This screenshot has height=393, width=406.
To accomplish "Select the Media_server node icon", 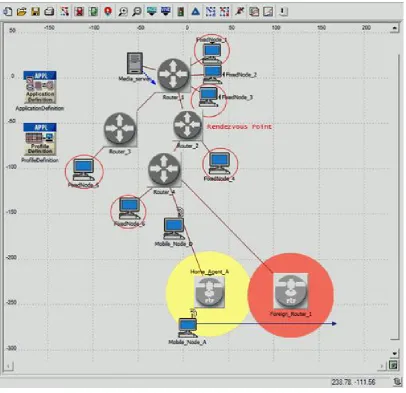I will pyautogui.click(x=135, y=63).
